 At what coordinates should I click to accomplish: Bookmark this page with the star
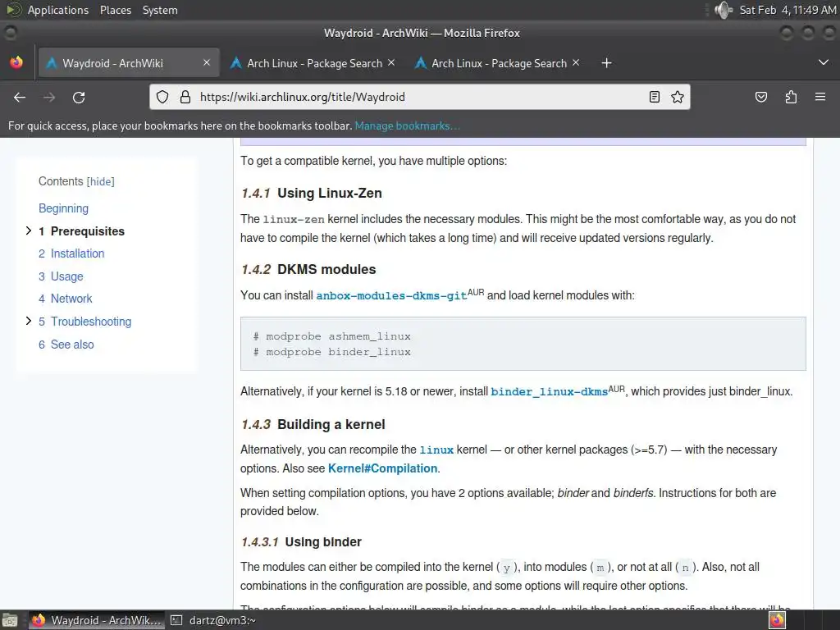[677, 97]
